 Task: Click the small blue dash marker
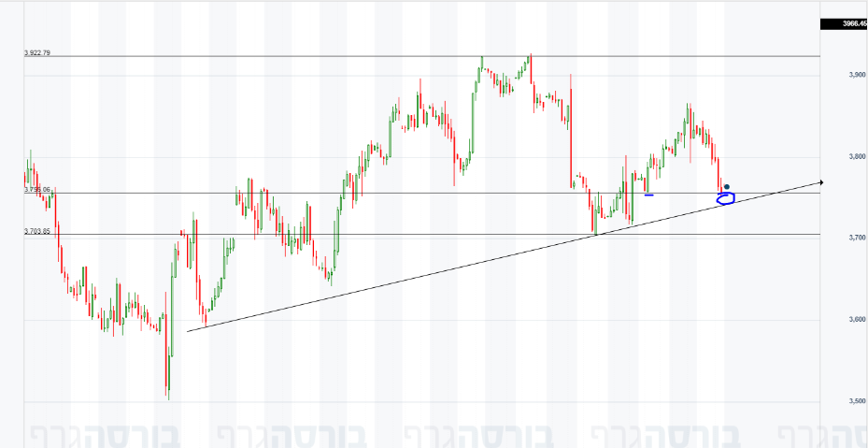click(648, 195)
